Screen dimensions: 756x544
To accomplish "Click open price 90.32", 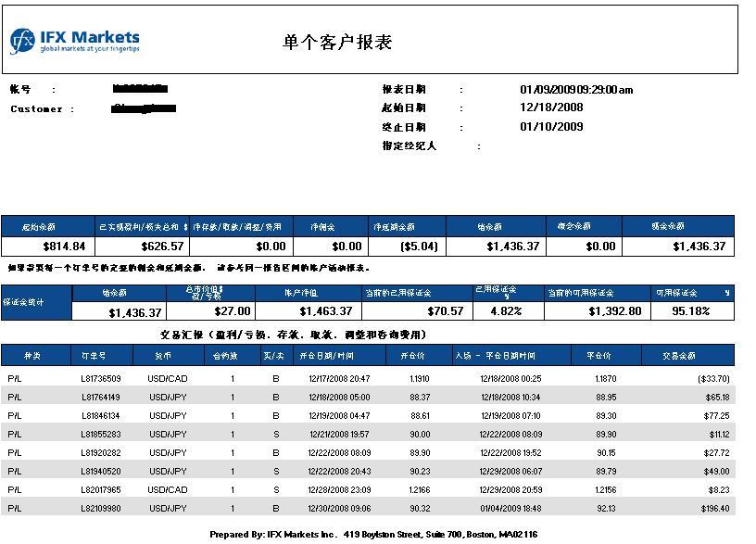I will (420, 508).
